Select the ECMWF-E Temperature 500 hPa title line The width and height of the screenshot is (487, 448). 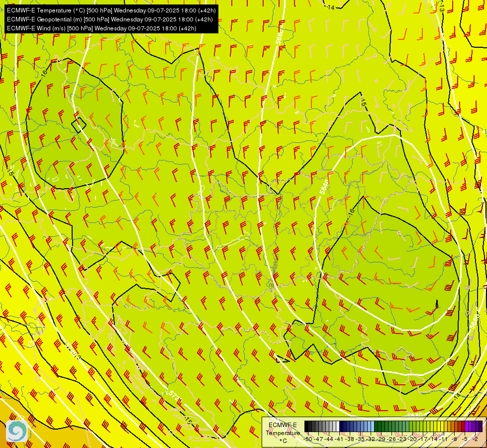(111, 10)
